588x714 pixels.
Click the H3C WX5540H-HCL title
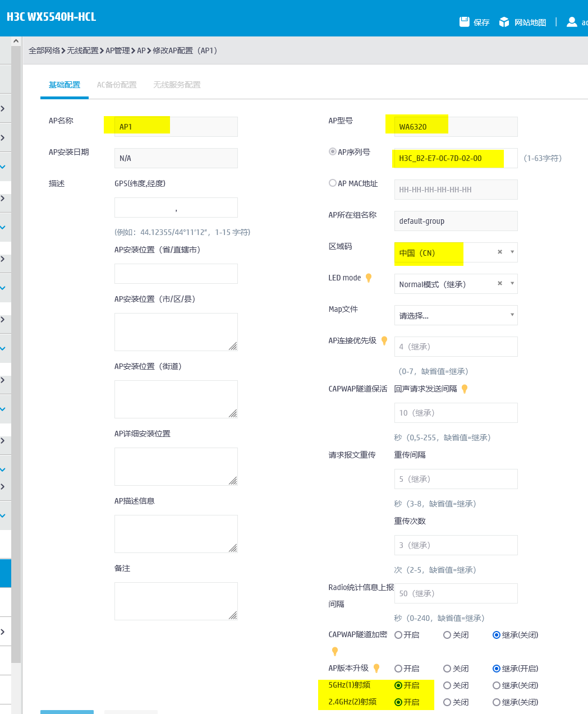51,17
